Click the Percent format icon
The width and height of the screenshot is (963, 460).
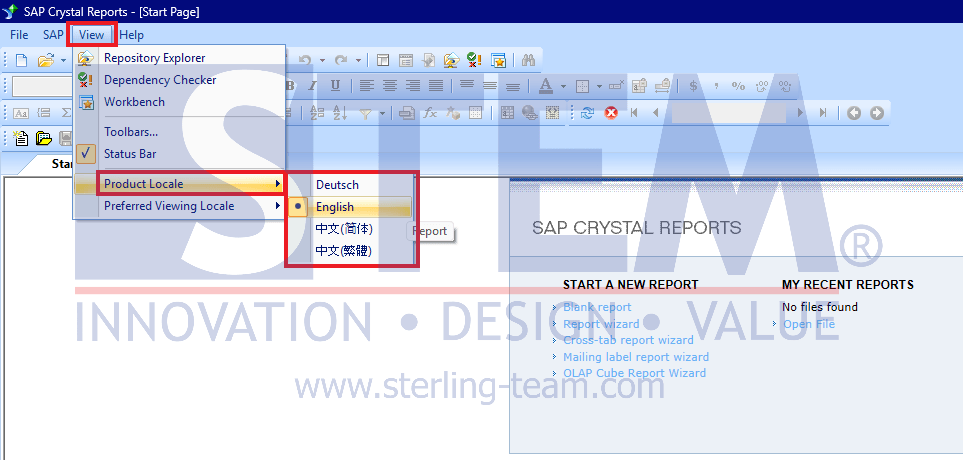[x=738, y=86]
